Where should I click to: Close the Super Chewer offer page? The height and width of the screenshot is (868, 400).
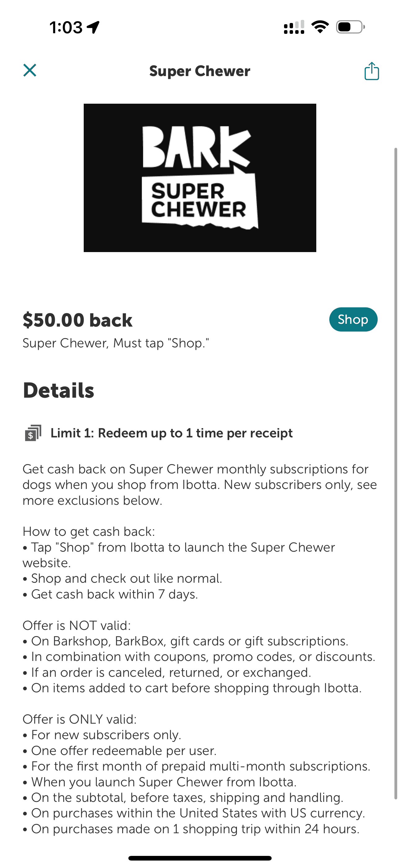click(x=30, y=70)
